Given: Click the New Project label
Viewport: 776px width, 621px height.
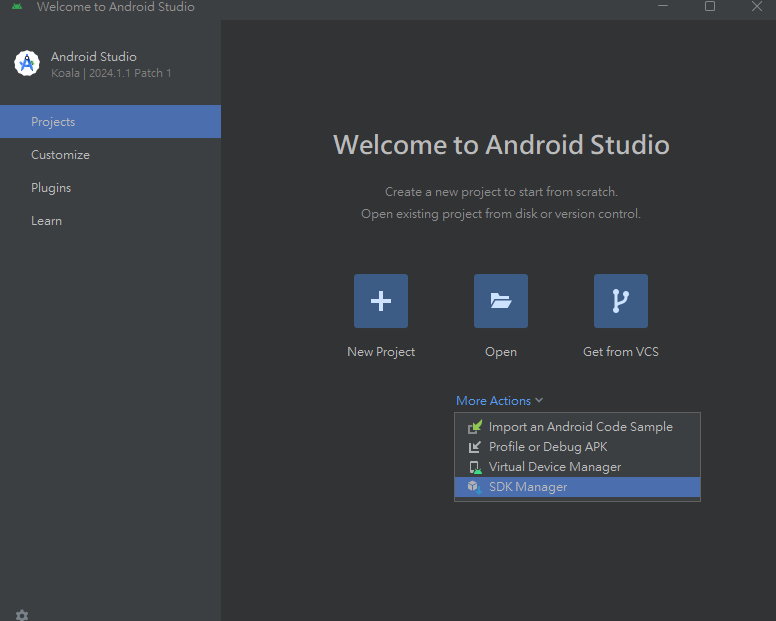Looking at the screenshot, I should tap(381, 352).
